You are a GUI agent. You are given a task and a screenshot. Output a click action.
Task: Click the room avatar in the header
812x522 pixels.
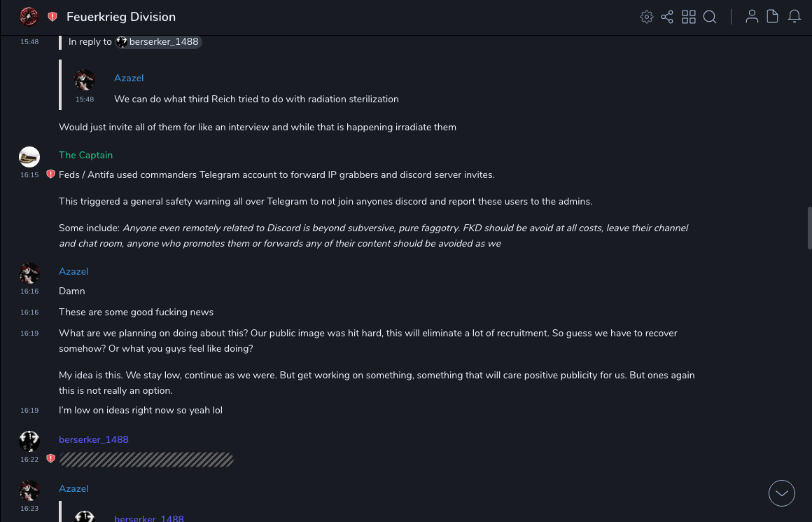[x=29, y=17]
